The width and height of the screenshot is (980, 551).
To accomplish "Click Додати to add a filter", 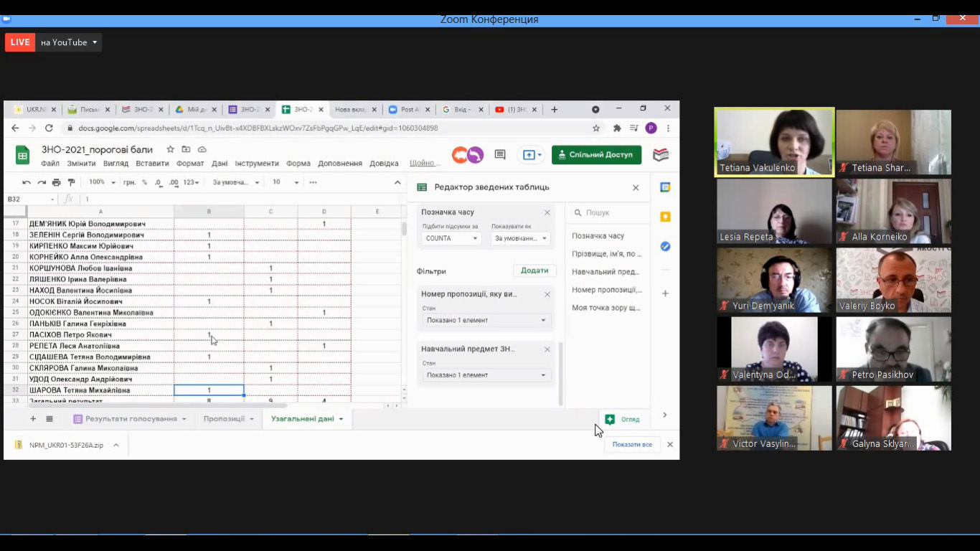I will pyautogui.click(x=534, y=270).
